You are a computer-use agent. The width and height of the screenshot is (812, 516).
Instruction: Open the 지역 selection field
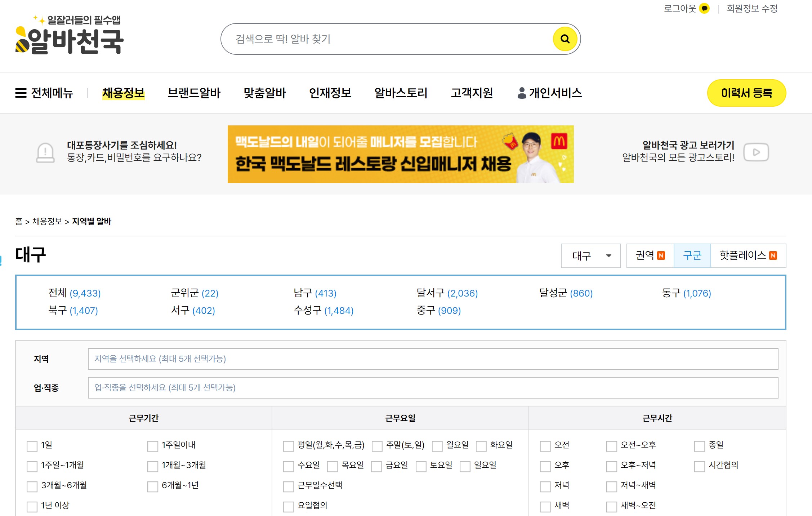point(432,359)
